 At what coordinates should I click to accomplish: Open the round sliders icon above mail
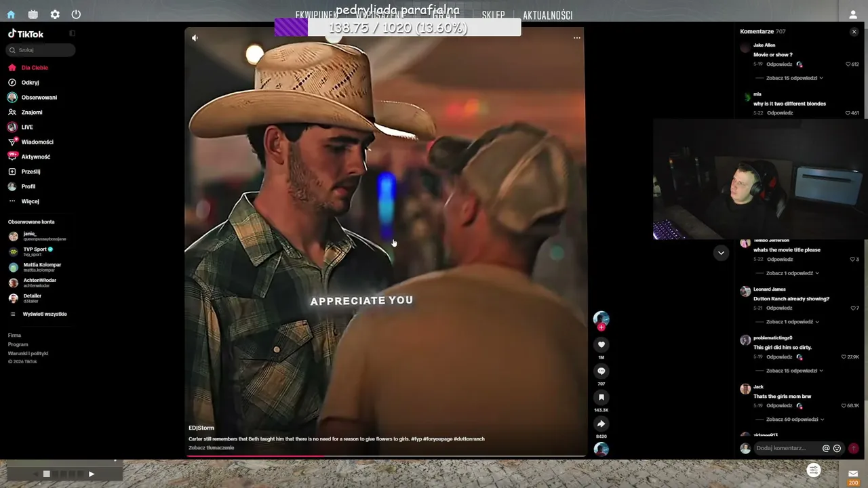(813, 470)
